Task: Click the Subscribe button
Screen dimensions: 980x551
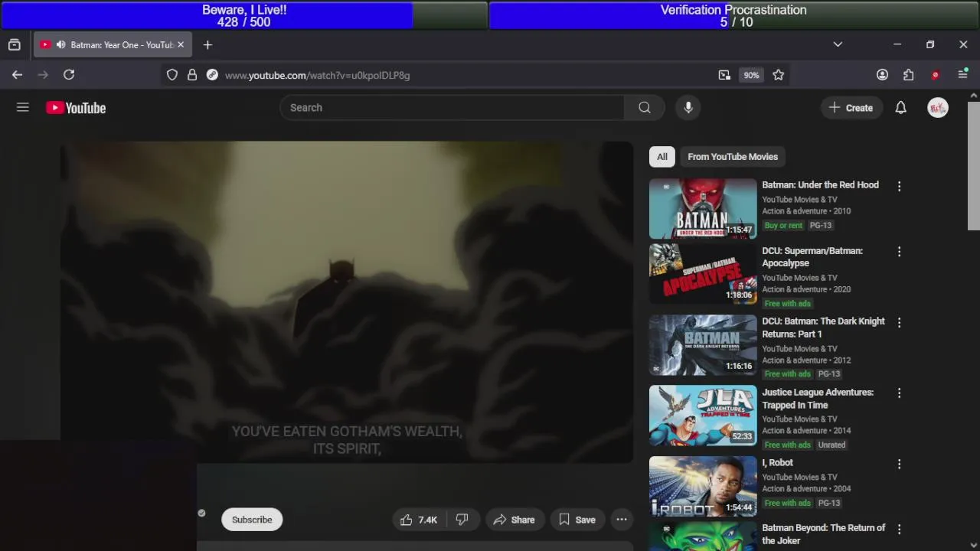Action: pos(252,520)
